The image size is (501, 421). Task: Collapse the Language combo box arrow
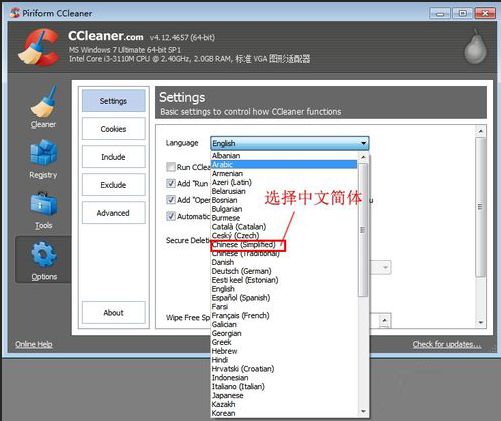[363, 143]
